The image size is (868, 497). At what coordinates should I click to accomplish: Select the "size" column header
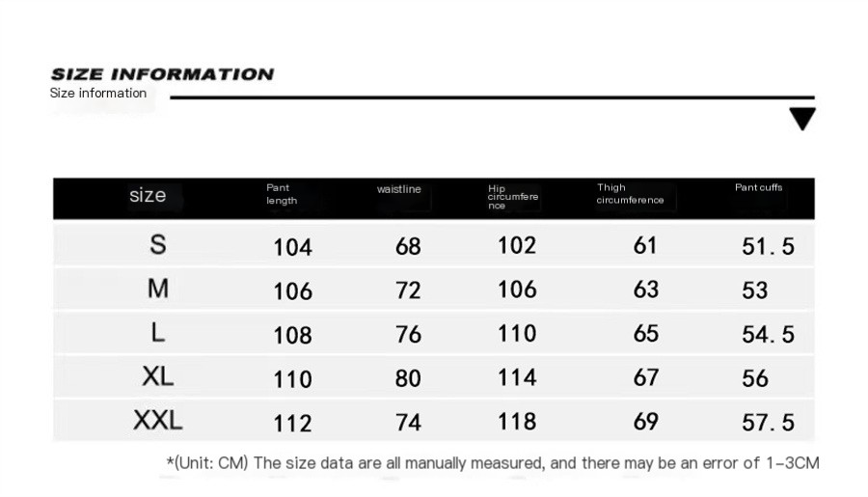coord(148,195)
